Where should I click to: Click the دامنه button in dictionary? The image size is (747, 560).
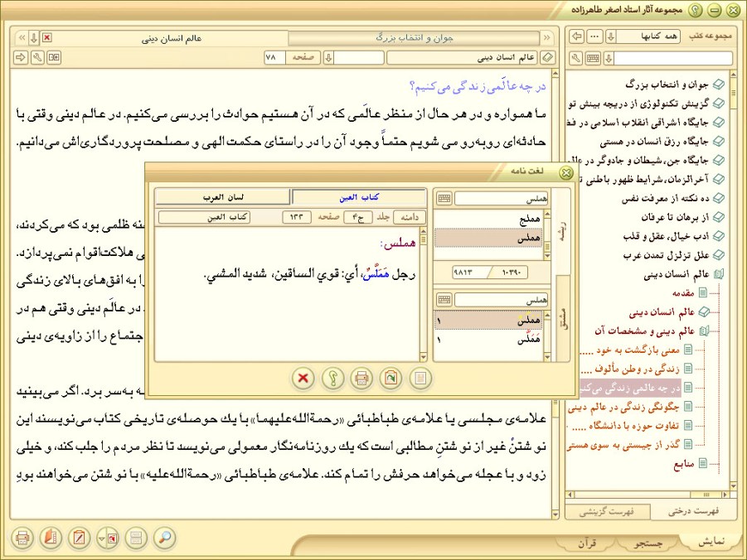pyautogui.click(x=410, y=217)
